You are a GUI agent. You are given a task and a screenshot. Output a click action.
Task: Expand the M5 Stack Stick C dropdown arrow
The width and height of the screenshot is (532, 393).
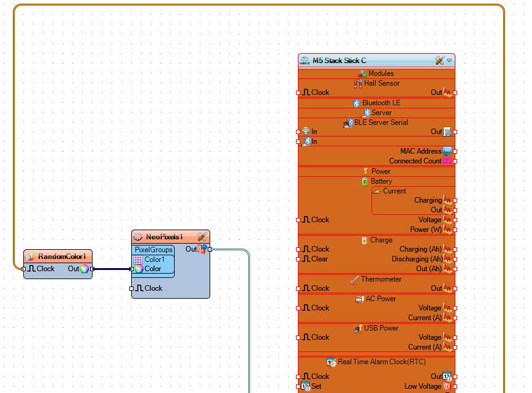pyautogui.click(x=449, y=61)
